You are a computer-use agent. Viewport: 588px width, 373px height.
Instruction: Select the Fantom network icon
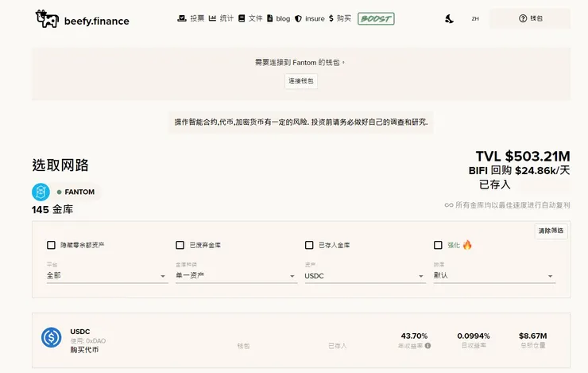click(41, 192)
